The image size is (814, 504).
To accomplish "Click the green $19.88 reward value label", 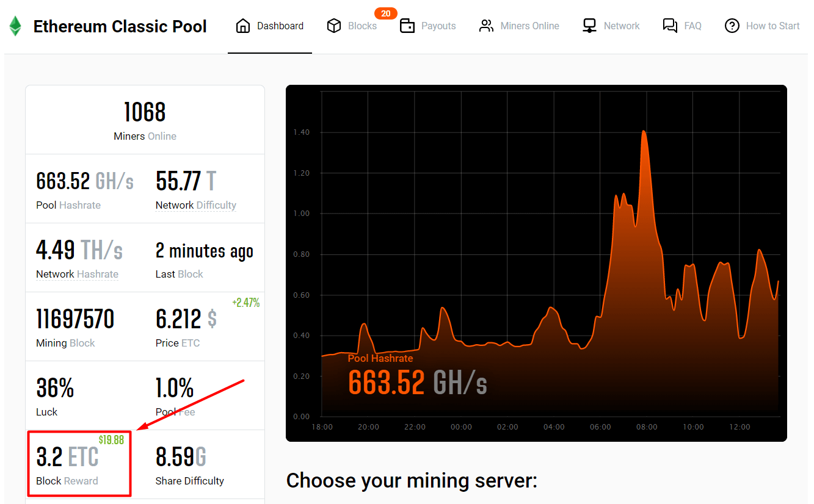I will click(111, 440).
